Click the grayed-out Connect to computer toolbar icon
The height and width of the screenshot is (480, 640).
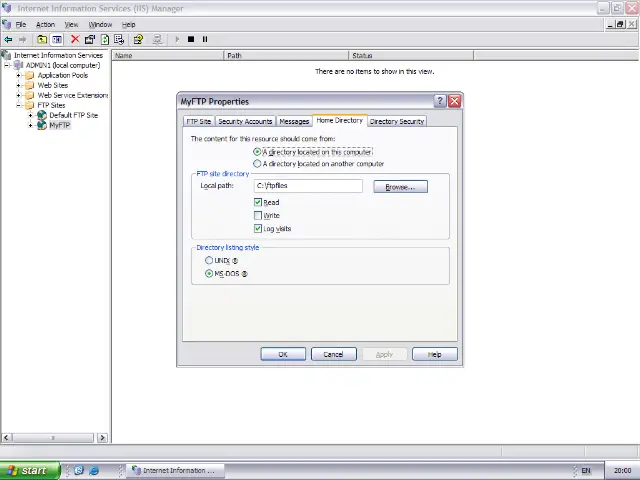tap(157, 39)
